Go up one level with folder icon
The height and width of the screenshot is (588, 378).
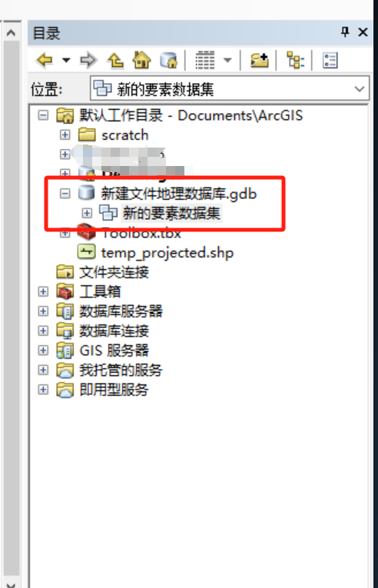coord(115,60)
